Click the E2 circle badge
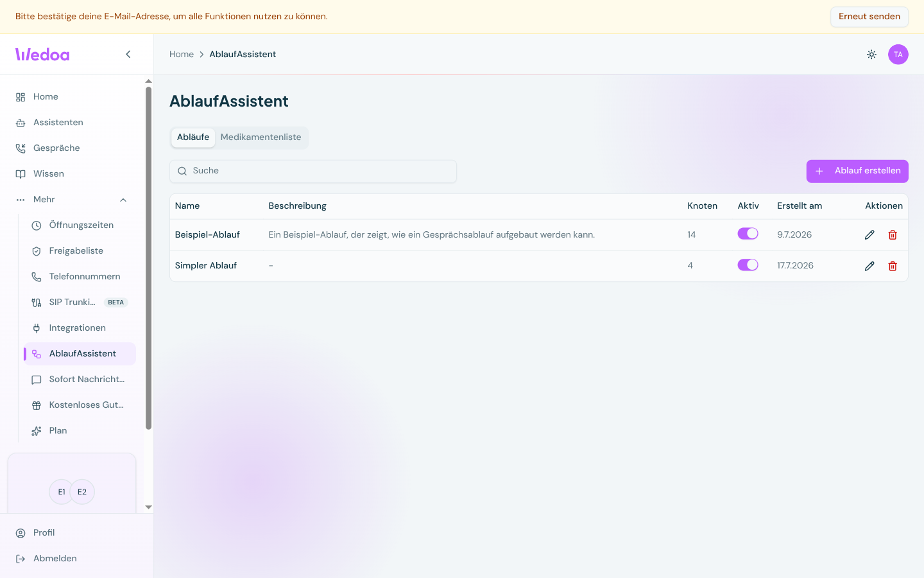Viewport: 924px width, 578px height. click(82, 492)
